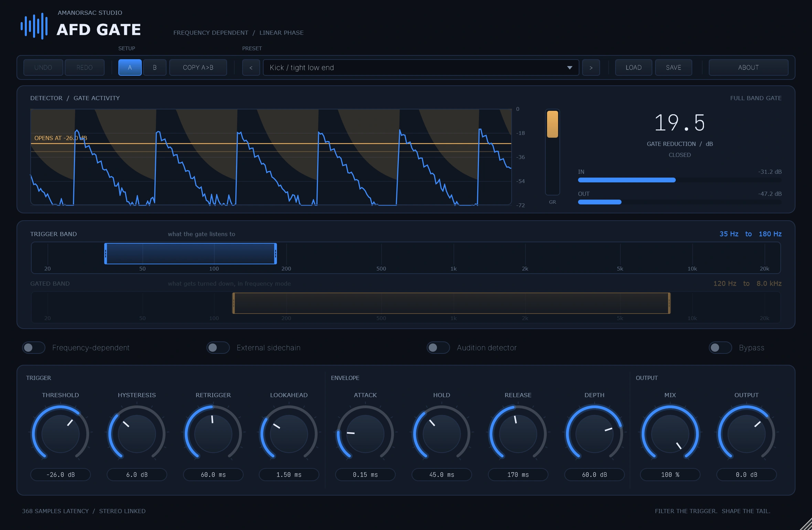Image resolution: width=812 pixels, height=530 pixels.
Task: Click the trigger band left handle
Action: (106, 254)
